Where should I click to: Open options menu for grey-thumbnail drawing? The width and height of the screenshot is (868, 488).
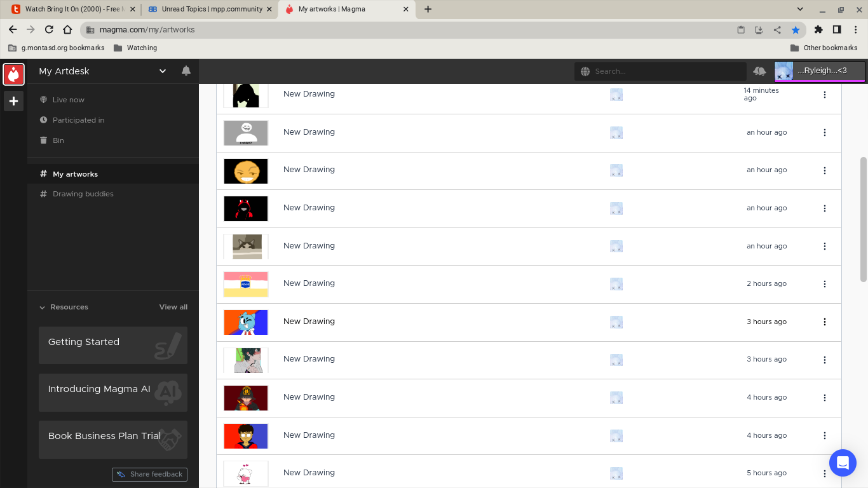825,133
